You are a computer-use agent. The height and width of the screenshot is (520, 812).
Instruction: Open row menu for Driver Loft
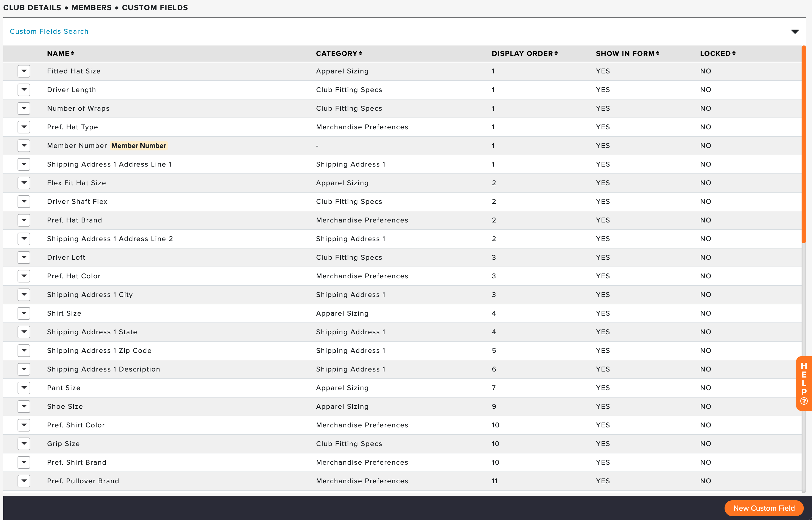(x=24, y=258)
